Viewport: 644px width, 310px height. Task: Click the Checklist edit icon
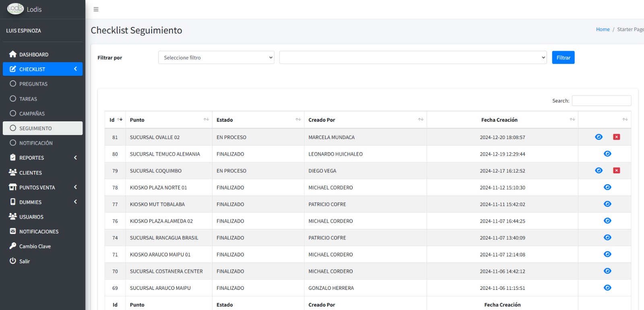click(x=13, y=69)
